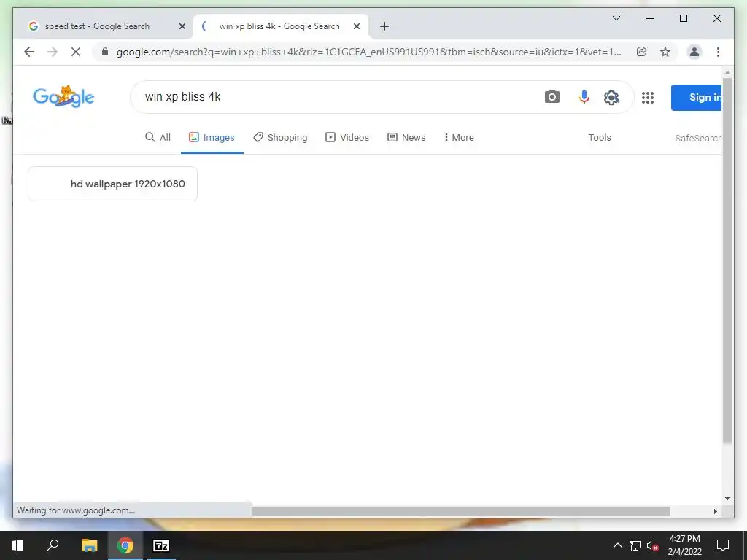Image resolution: width=747 pixels, height=560 pixels.
Task: Open News results
Action: pos(406,137)
